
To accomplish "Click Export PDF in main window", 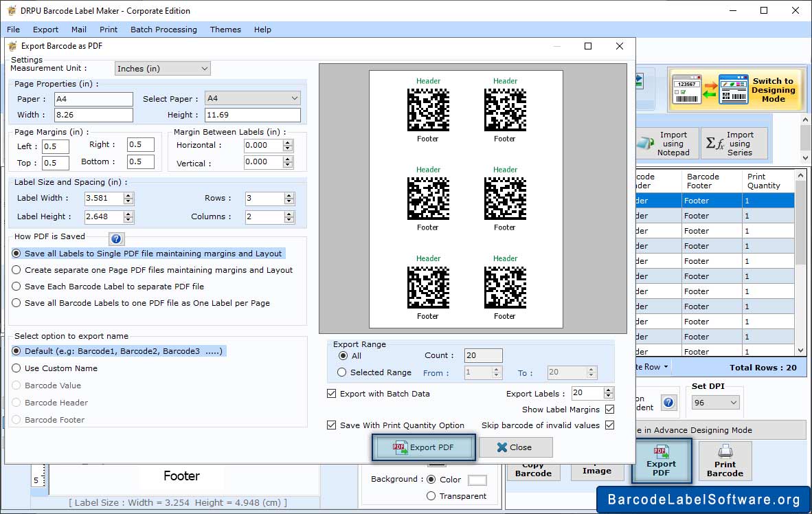I will coord(662,460).
